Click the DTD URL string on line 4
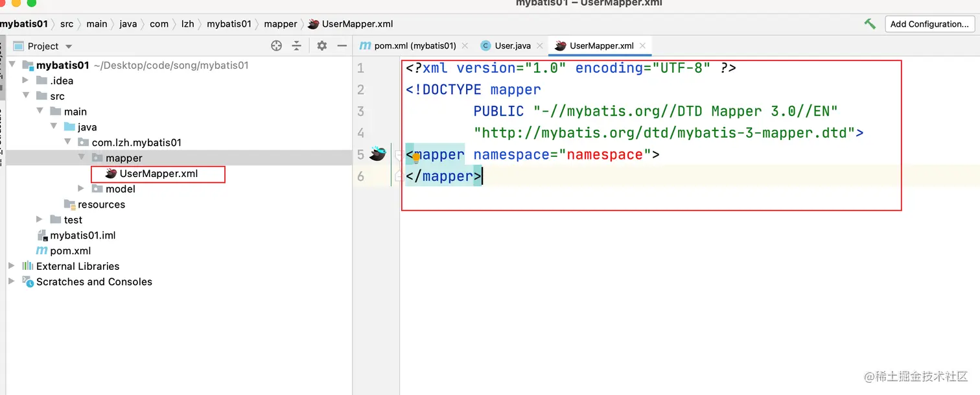 tap(664, 133)
